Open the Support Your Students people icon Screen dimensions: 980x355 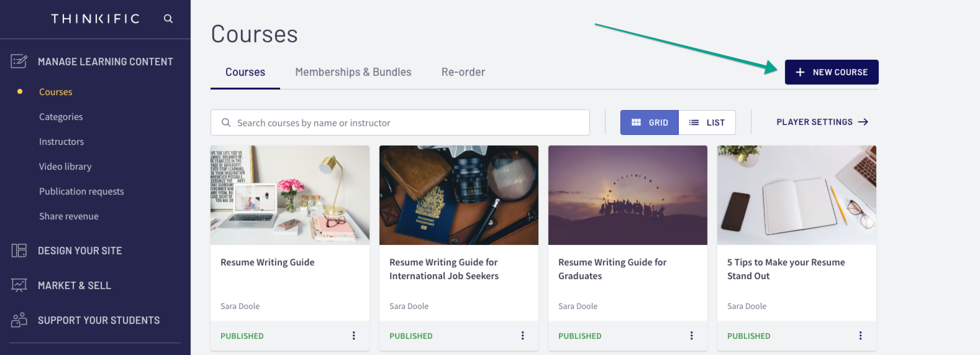(x=19, y=320)
